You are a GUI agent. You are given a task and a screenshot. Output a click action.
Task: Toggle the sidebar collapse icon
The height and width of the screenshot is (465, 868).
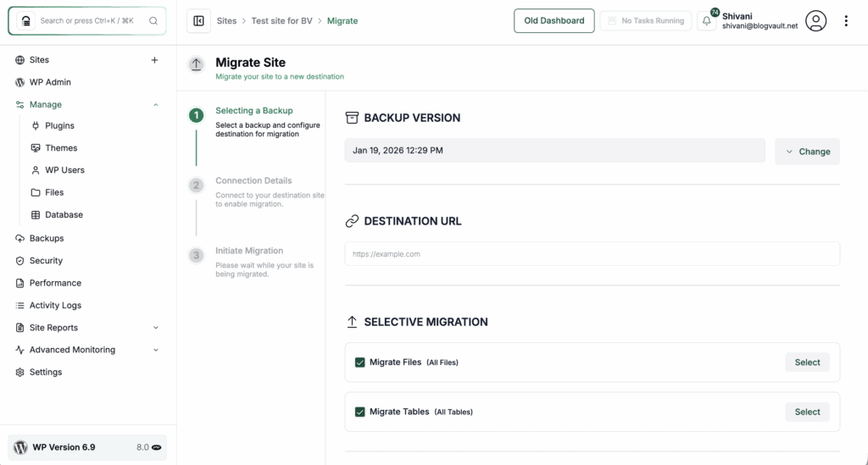point(198,21)
